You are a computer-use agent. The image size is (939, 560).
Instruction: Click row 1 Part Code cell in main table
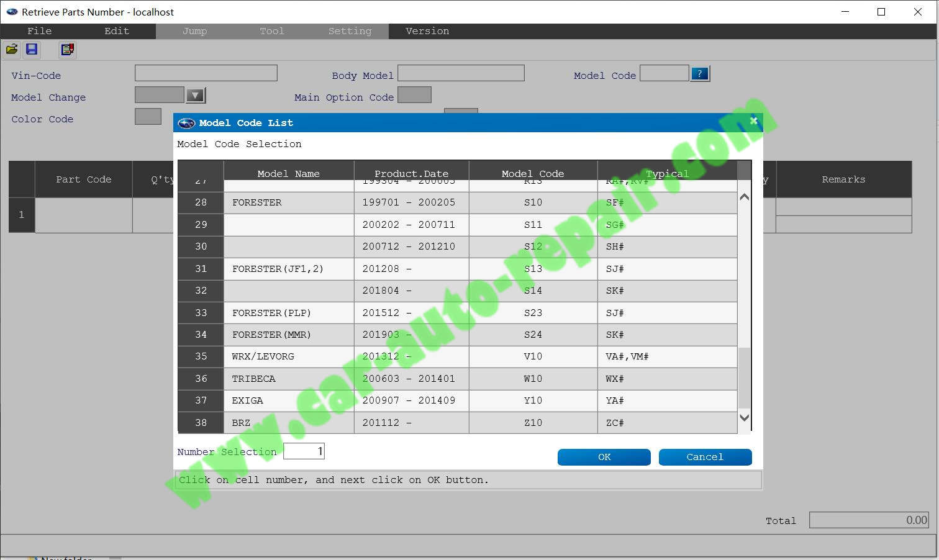(x=84, y=215)
